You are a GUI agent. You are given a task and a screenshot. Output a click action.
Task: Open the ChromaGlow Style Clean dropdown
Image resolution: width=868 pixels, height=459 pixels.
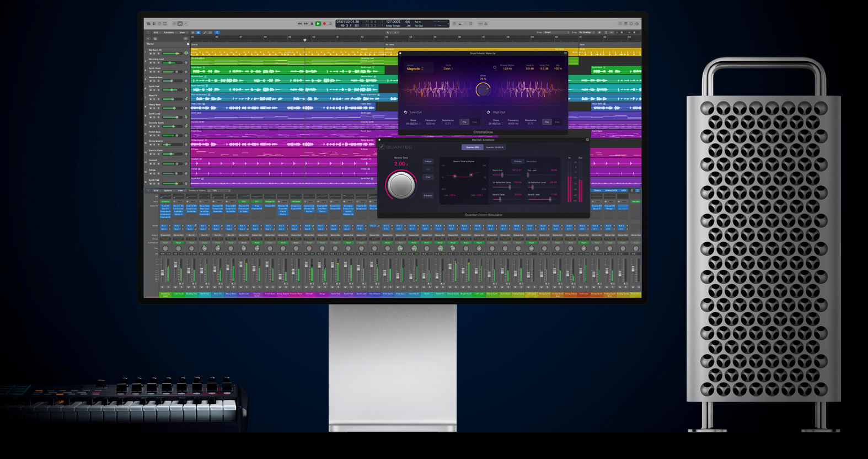tap(448, 68)
